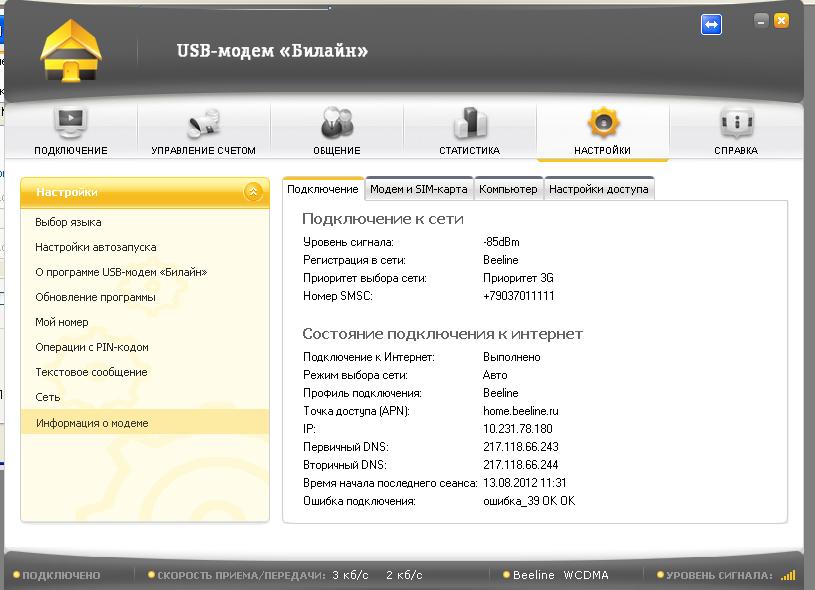Click the Приоритет 3G value
Viewport: 815px width, 590px height.
point(518,278)
